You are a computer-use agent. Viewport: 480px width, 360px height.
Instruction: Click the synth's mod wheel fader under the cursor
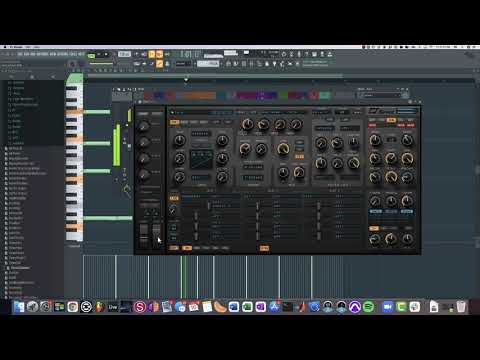[x=156, y=235]
